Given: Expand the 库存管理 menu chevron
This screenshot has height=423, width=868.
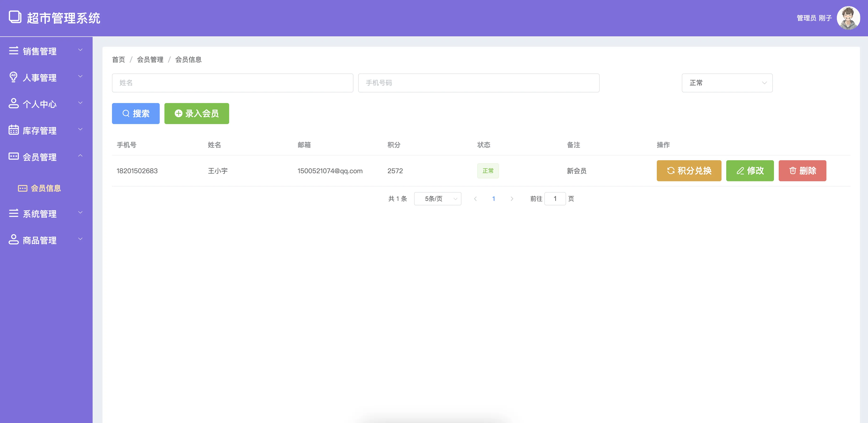Looking at the screenshot, I should pos(80,129).
